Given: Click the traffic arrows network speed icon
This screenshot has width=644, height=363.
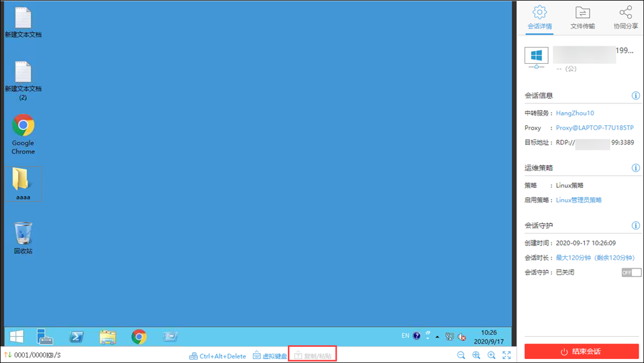Looking at the screenshot, I should [x=8, y=355].
